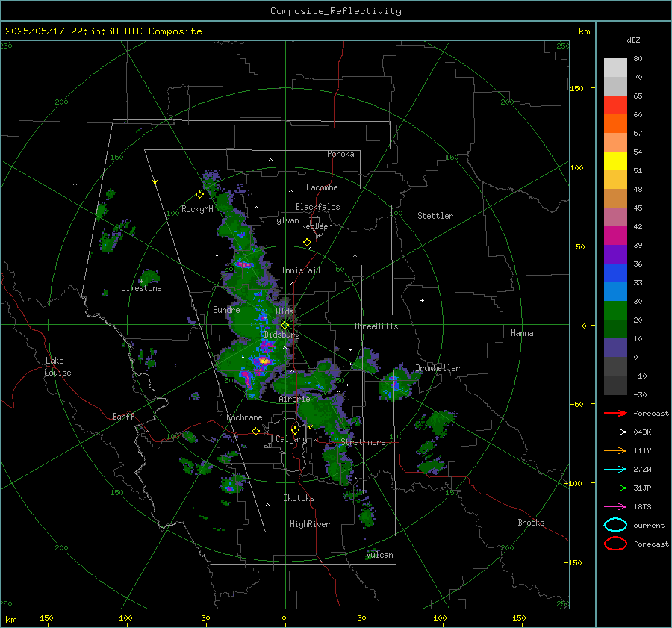Select the lightest gray top dBZ swatch
Image resolution: width=672 pixels, height=628 pixels.
pyautogui.click(x=615, y=68)
